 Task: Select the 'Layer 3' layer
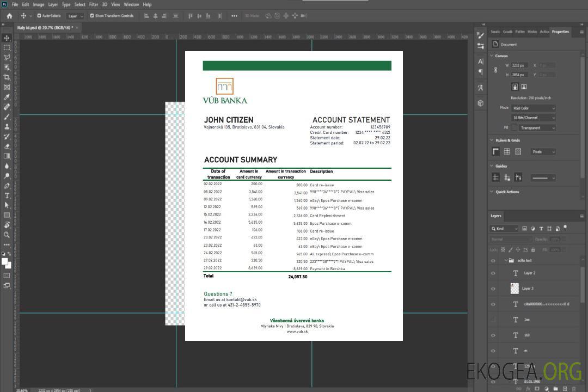tap(528, 289)
